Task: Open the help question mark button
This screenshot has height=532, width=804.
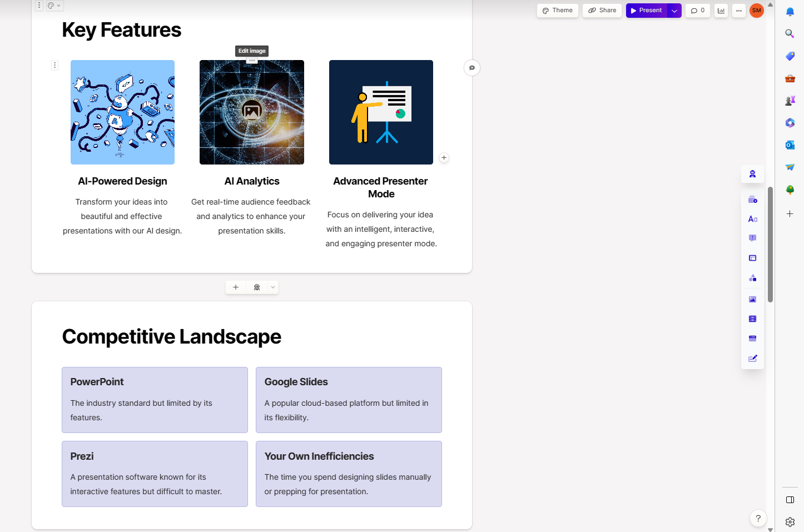Action: (x=758, y=518)
